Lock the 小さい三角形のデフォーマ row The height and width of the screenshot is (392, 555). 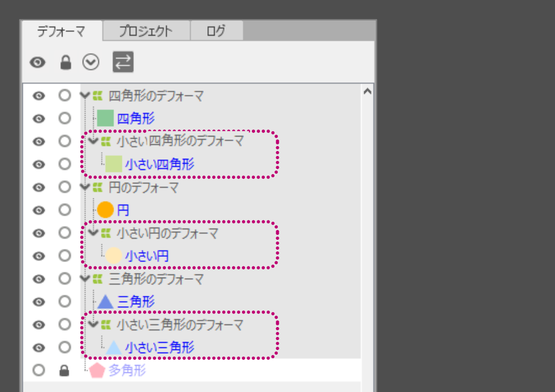point(65,324)
